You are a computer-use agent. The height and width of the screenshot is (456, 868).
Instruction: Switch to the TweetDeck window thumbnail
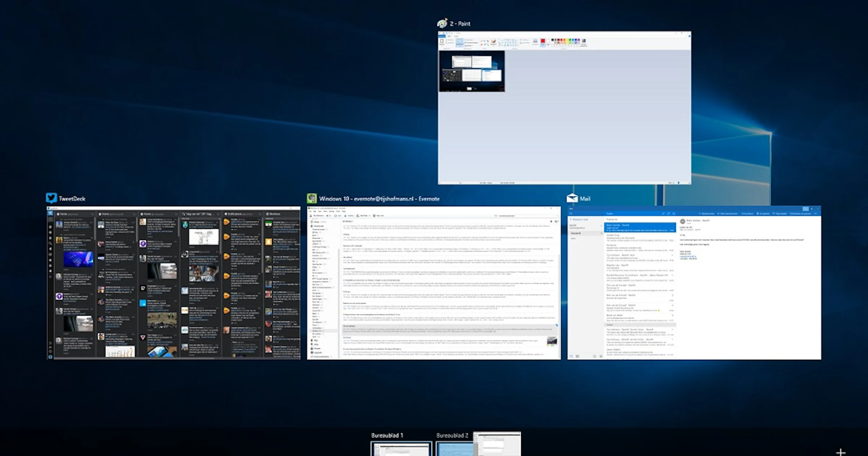click(174, 283)
